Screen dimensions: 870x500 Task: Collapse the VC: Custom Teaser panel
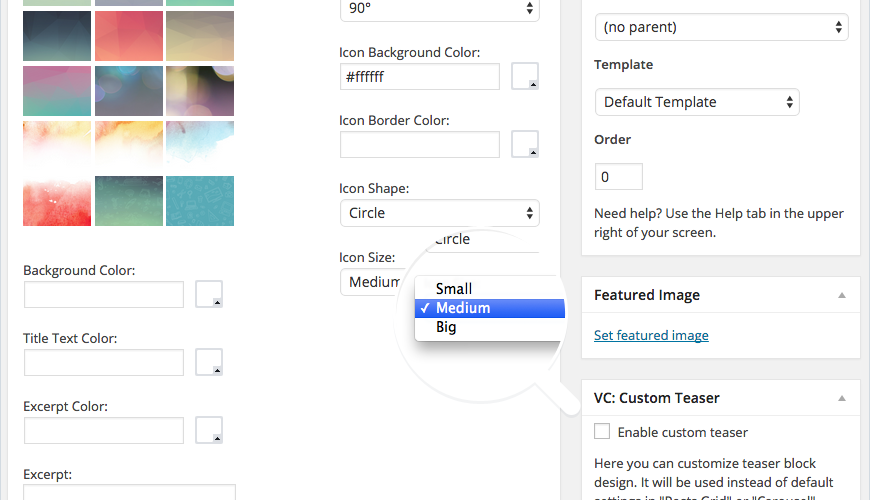point(842,398)
